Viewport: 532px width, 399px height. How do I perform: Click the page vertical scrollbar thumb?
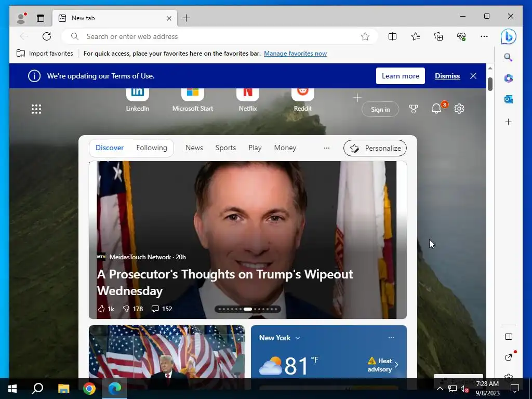point(490,84)
